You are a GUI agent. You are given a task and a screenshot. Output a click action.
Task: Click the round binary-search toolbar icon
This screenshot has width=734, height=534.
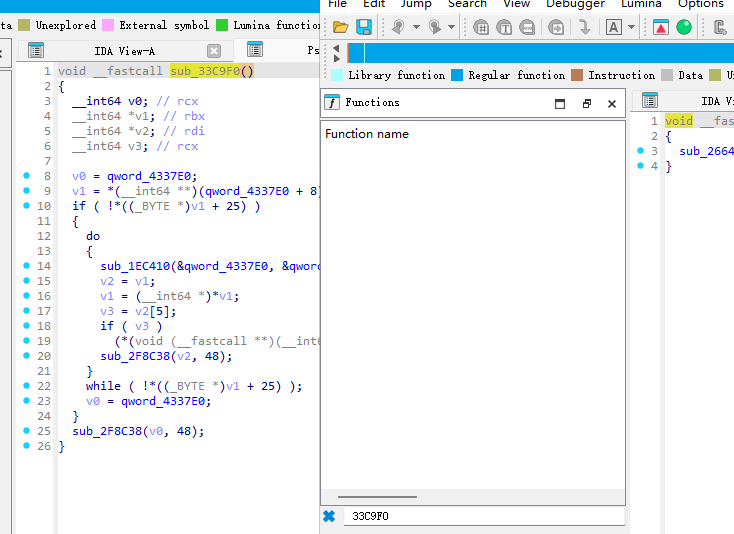(528, 27)
